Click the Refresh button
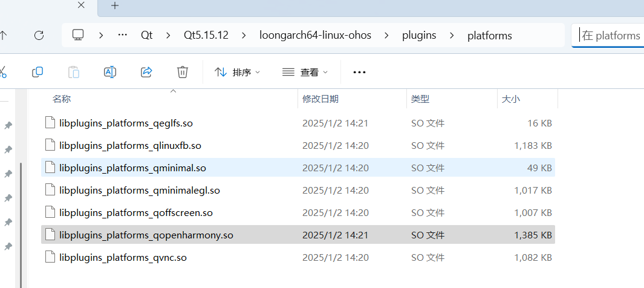The height and width of the screenshot is (288, 644). tap(39, 35)
